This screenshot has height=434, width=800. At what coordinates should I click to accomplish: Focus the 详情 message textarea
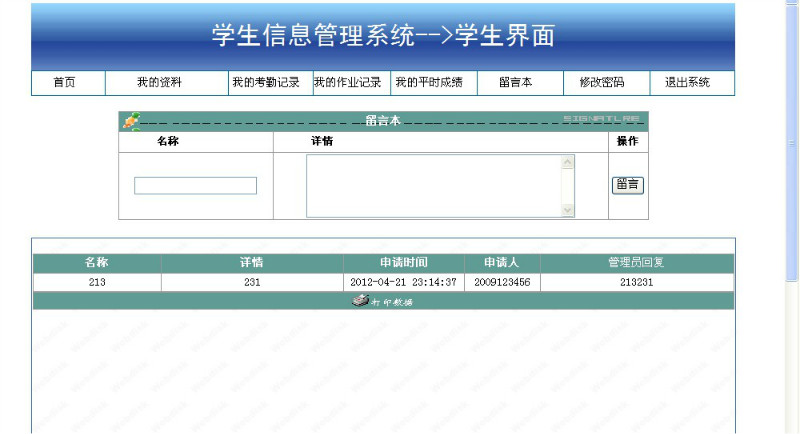pyautogui.click(x=440, y=186)
